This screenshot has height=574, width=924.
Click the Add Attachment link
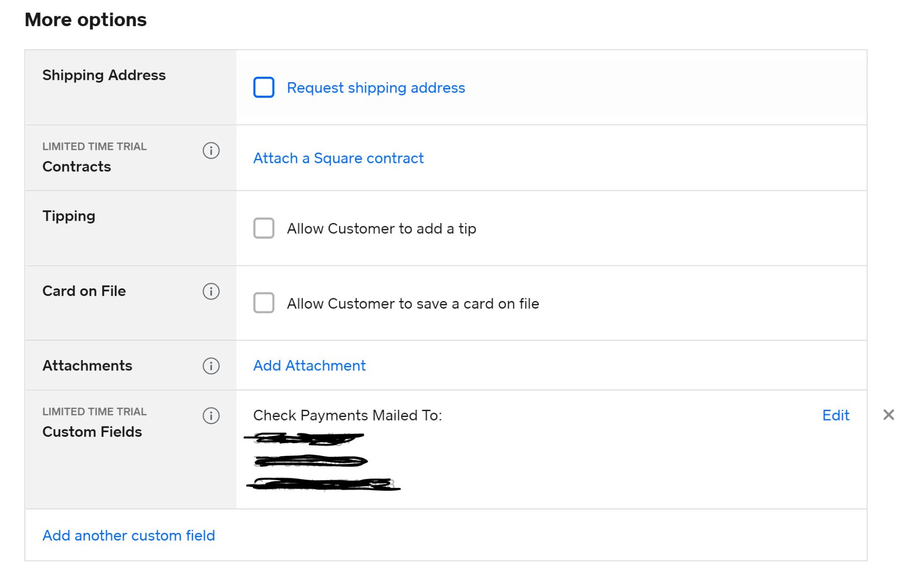(x=309, y=366)
